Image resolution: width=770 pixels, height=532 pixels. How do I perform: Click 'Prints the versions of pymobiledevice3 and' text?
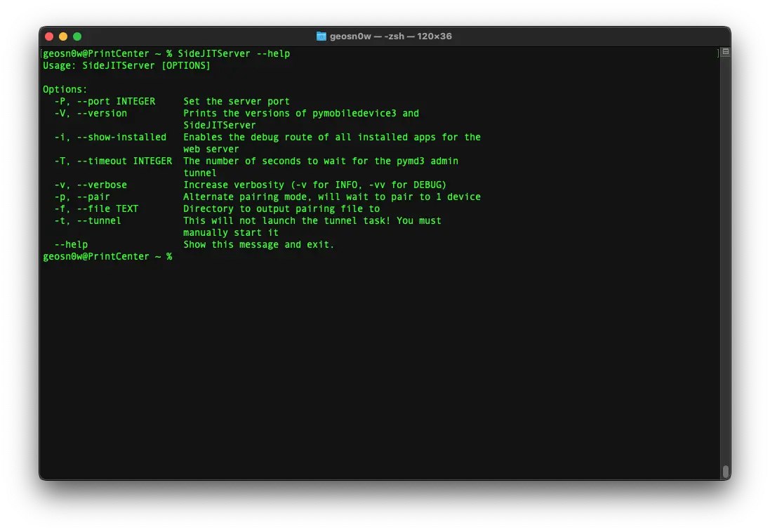301,113
